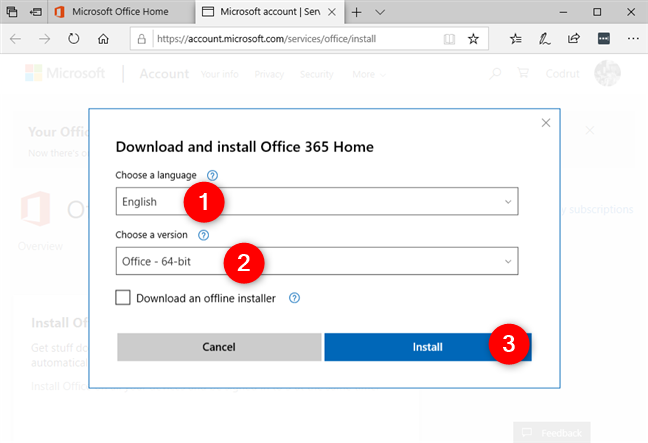The image size is (648, 443).
Task: Open Privacy menu item
Action: [x=269, y=74]
